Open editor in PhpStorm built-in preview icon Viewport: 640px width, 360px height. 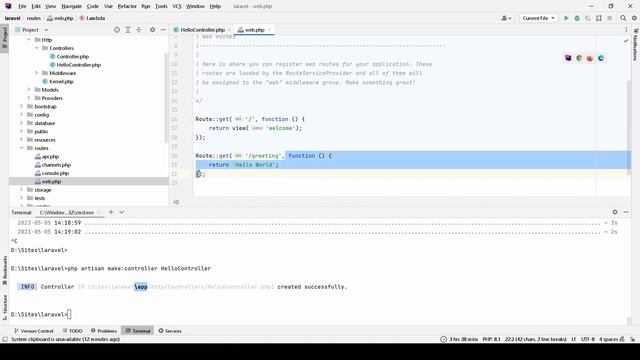(568, 58)
